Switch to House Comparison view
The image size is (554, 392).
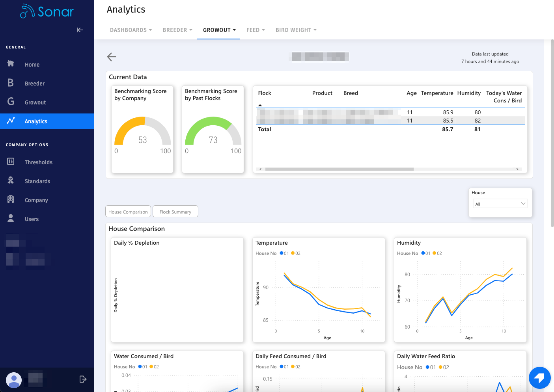[128, 212]
